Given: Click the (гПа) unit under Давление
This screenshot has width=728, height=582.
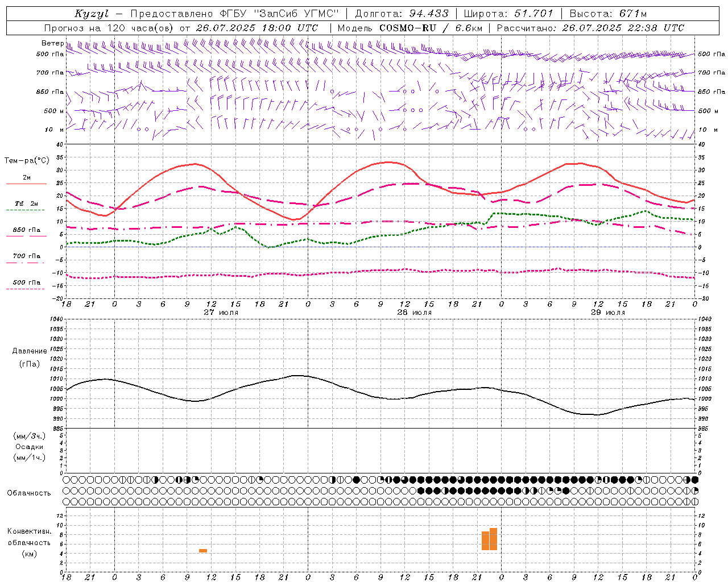Looking at the screenshot, I should pyautogui.click(x=29, y=364).
